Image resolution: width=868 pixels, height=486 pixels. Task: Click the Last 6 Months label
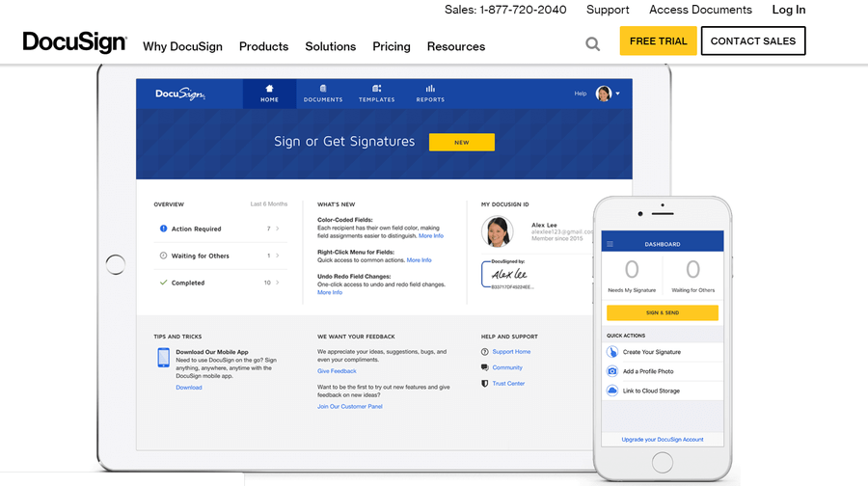(269, 204)
